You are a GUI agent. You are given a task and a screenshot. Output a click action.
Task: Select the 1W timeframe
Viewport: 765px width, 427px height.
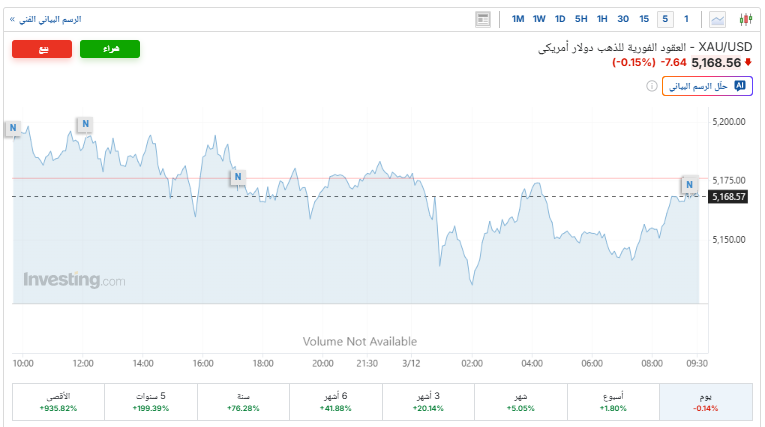[539, 19]
